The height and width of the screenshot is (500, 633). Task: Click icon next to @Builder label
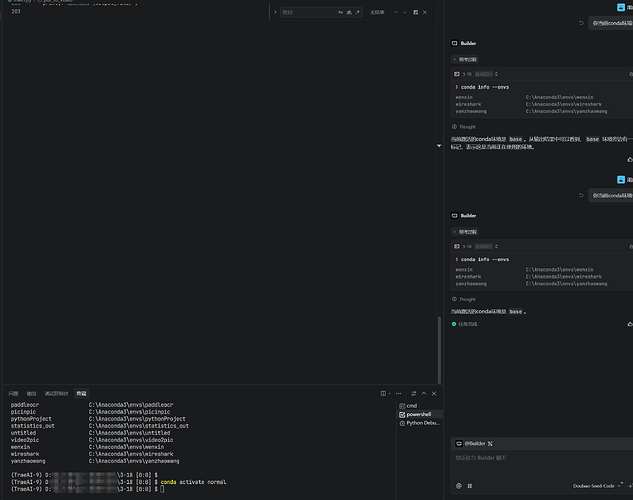(x=490, y=444)
